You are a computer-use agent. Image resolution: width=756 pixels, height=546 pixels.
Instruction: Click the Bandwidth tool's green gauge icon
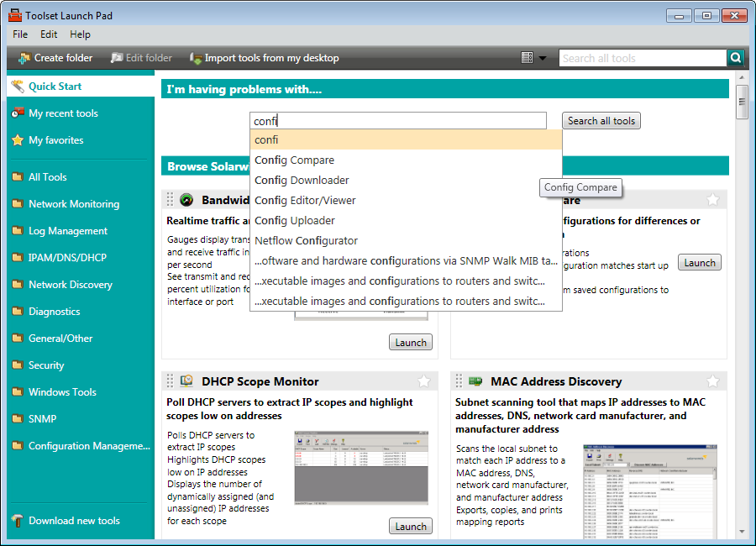[x=187, y=198]
